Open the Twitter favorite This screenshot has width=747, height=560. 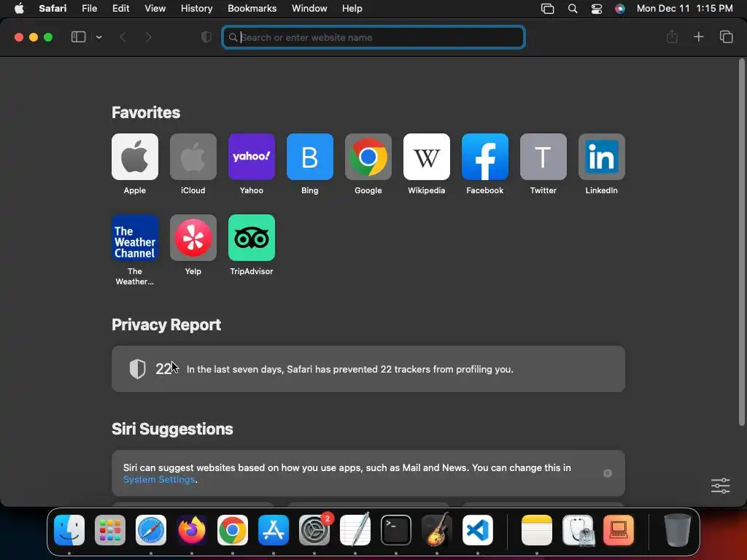pos(543,157)
